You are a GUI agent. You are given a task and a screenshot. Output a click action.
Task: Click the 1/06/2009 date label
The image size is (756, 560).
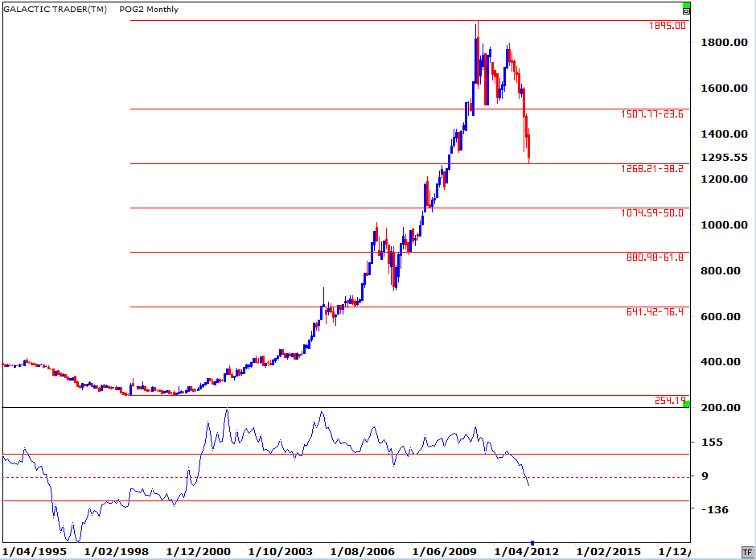(444, 551)
